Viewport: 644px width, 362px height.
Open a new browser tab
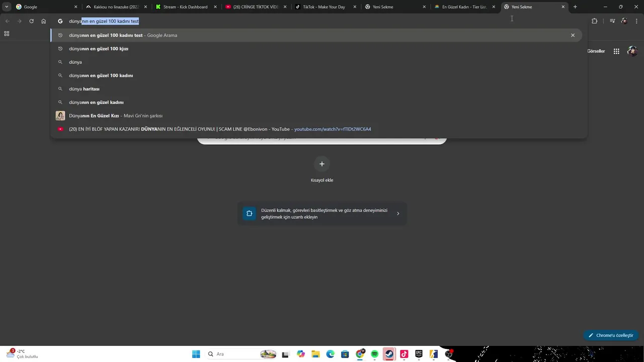[575, 7]
